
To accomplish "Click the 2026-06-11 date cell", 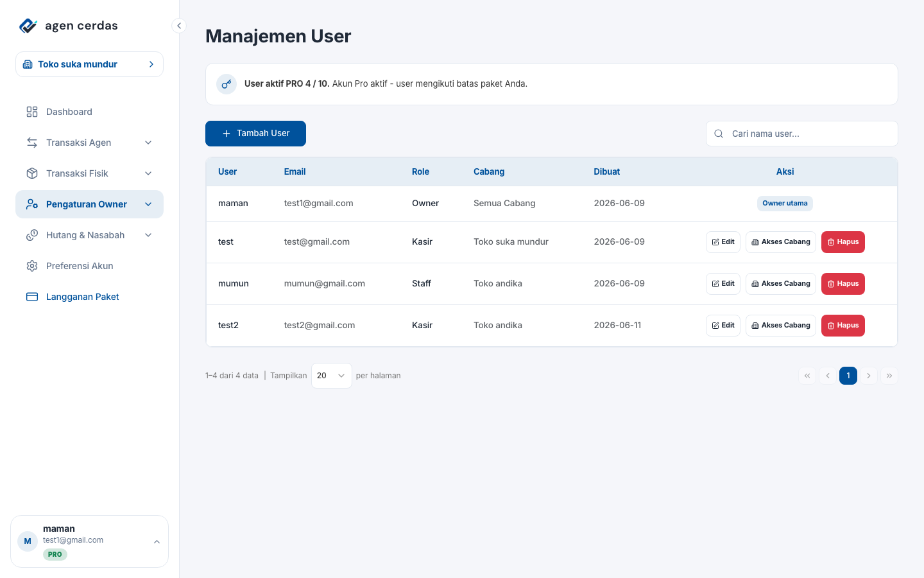I will click(617, 325).
